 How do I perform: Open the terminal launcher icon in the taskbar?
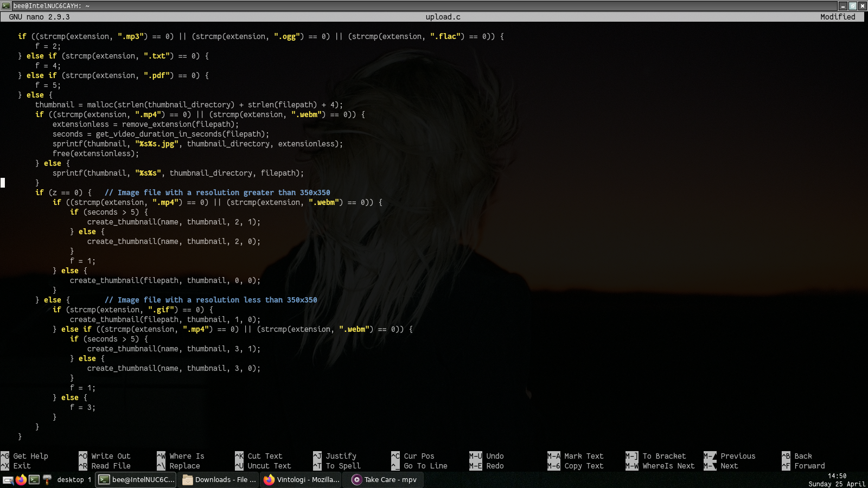pyautogui.click(x=34, y=480)
